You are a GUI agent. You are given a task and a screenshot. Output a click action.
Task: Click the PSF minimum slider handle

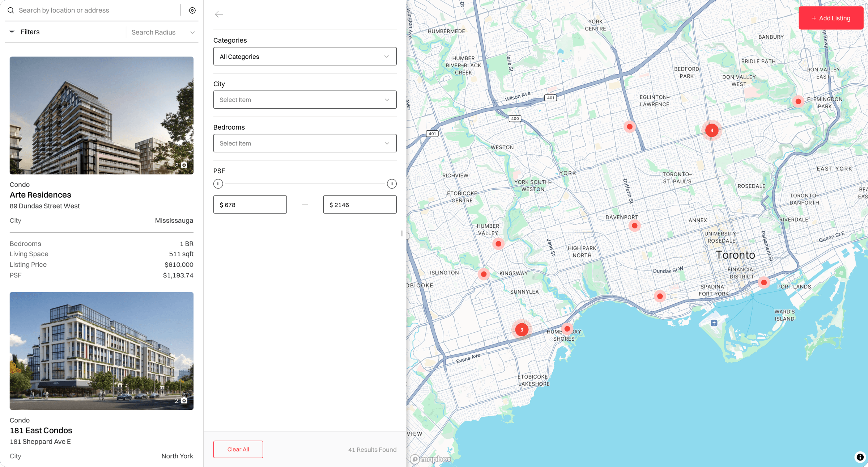click(218, 184)
